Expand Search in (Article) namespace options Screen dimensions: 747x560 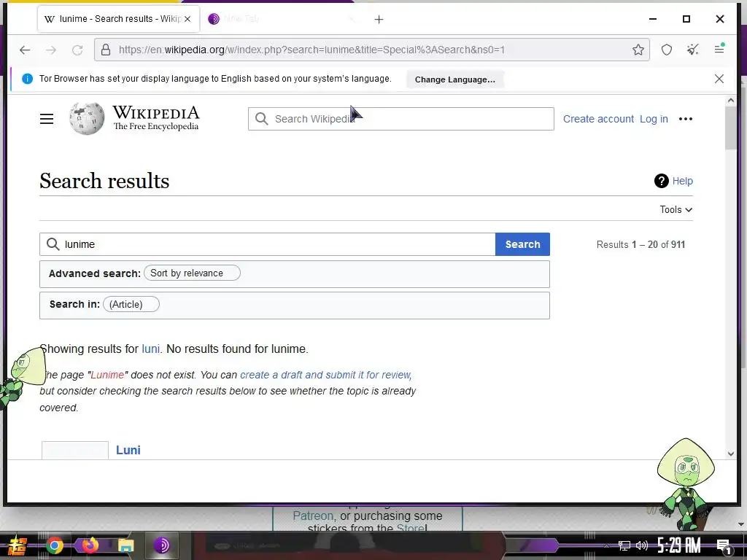tap(131, 304)
